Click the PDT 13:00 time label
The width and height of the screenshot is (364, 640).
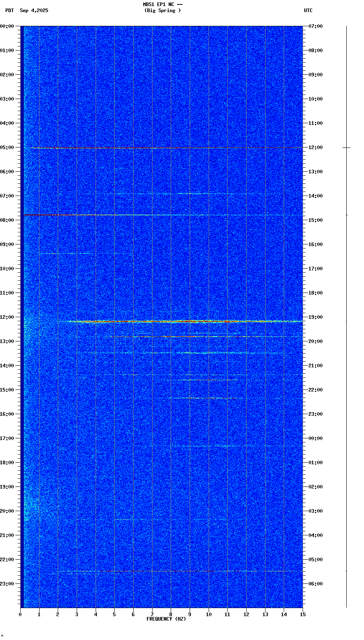[7, 341]
